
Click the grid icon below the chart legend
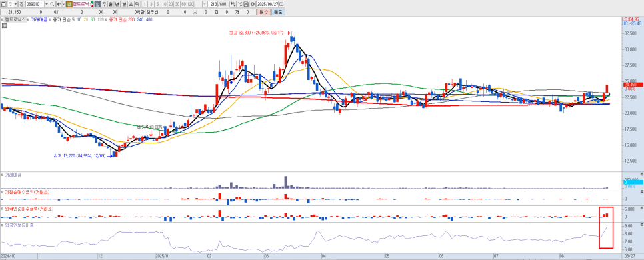5,25
